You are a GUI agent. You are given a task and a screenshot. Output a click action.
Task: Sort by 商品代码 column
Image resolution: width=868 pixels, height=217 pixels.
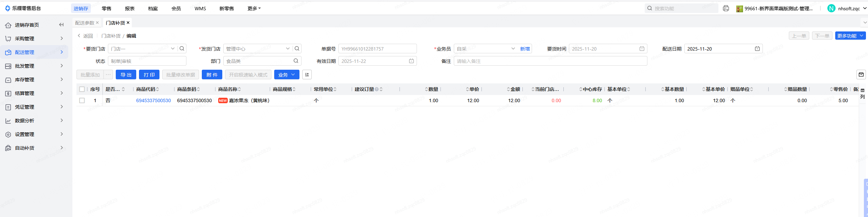(x=157, y=89)
